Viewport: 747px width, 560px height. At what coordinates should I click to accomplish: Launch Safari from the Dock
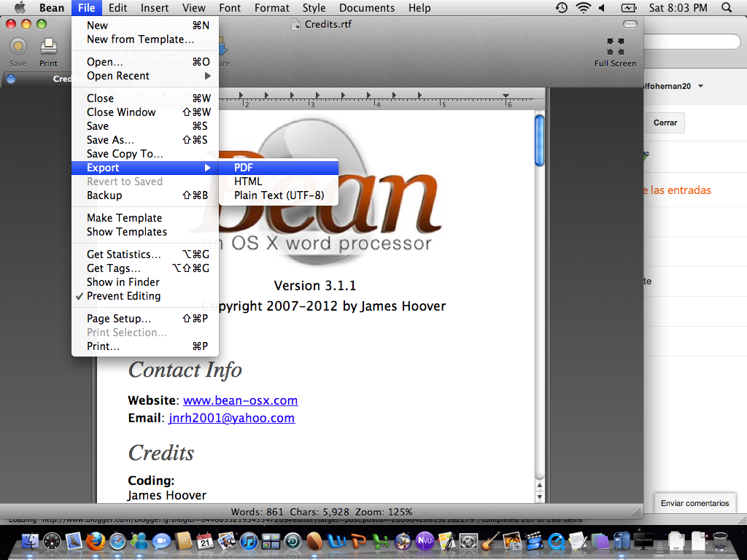(117, 542)
